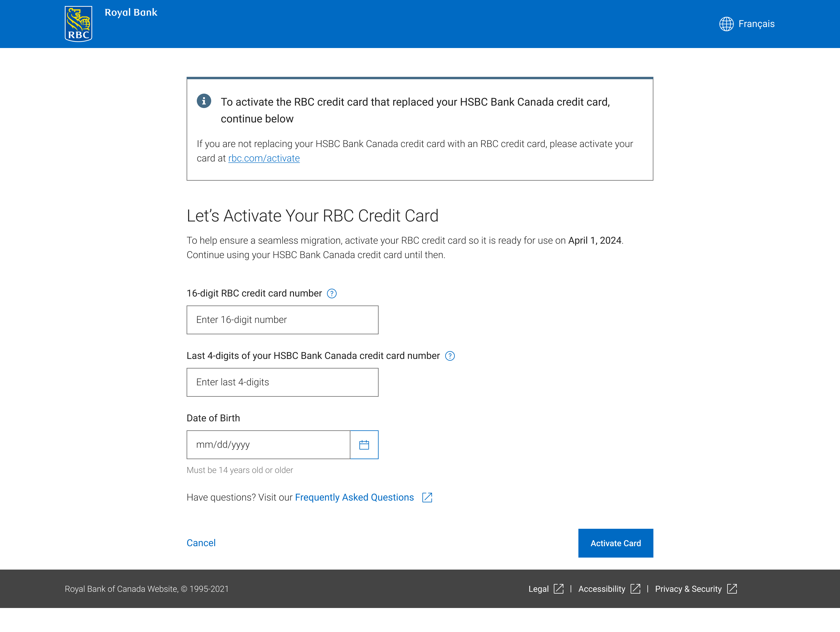Viewport: 840px width, 632px height.
Task: Click external icon beside Privacy & Security
Action: (x=732, y=589)
